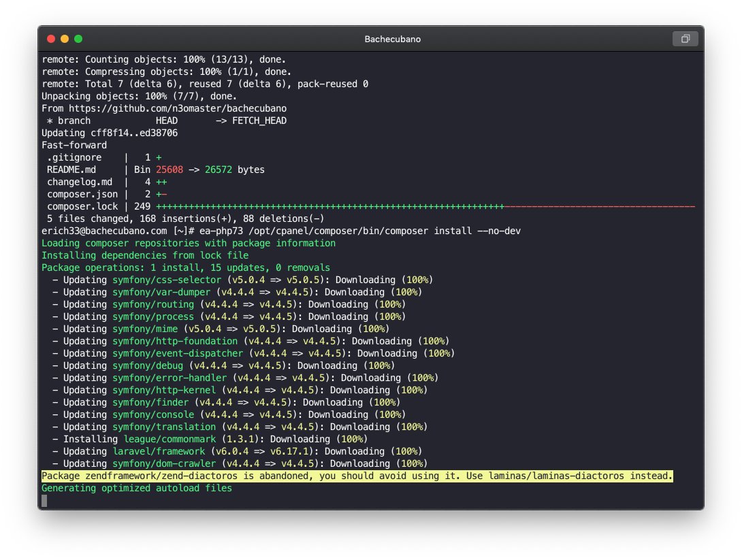Screen dimensions: 742x560
Task: Click the 'FETCH_HEAD' text
Action: click(x=259, y=120)
